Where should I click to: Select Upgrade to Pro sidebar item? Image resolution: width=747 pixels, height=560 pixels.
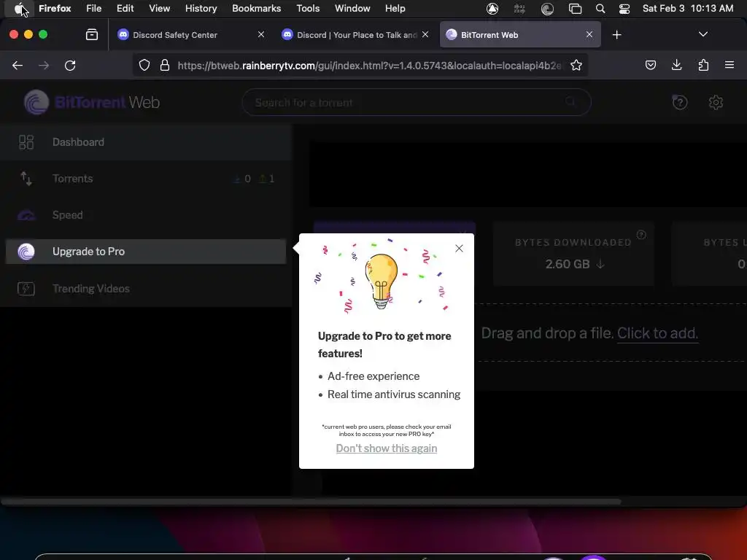pos(146,252)
